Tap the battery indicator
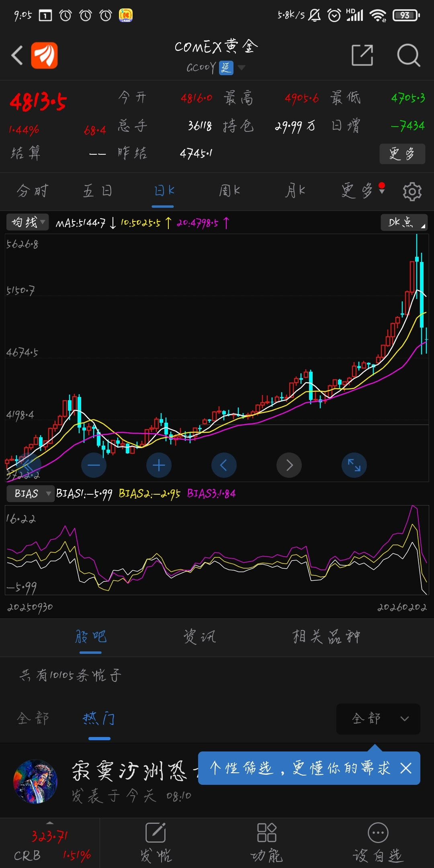This screenshot has width=434, height=868. tap(406, 15)
